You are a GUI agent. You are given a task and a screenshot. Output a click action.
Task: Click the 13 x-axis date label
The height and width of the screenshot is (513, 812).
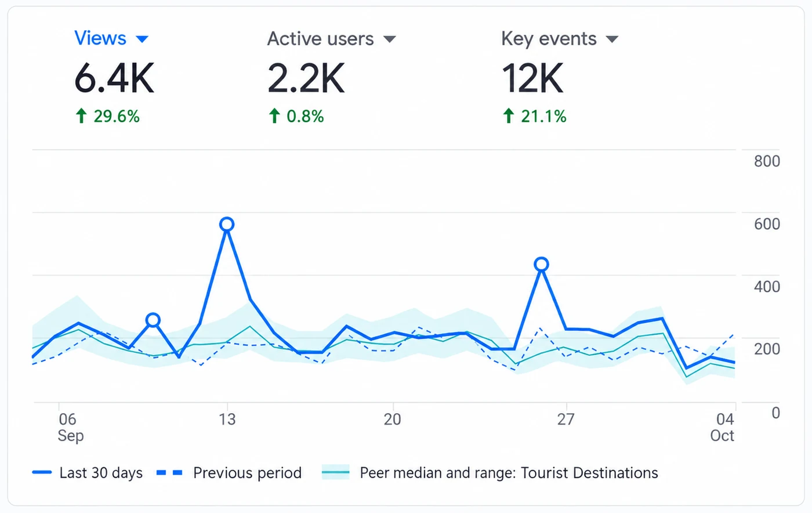[227, 419]
